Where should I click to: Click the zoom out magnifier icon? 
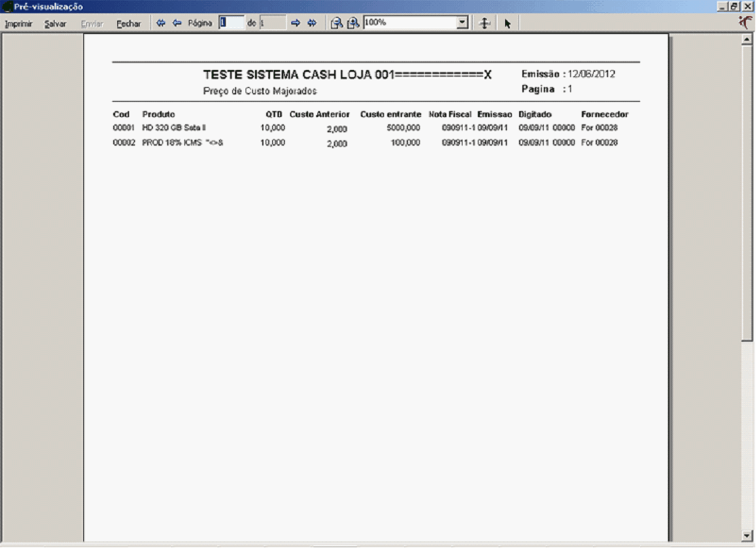[337, 23]
